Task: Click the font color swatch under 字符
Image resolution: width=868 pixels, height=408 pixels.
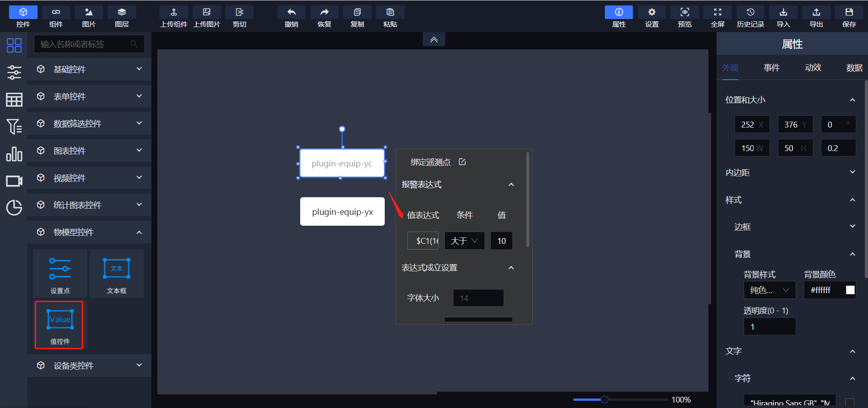Action: coord(850,402)
